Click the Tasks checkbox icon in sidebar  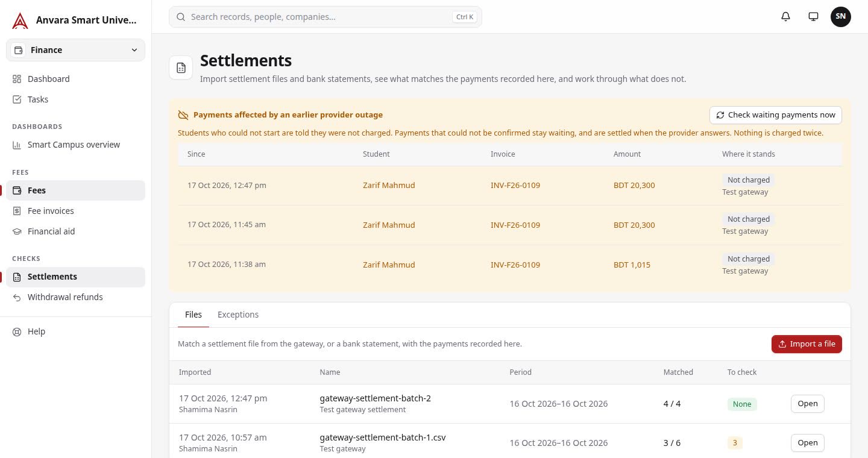(x=17, y=99)
